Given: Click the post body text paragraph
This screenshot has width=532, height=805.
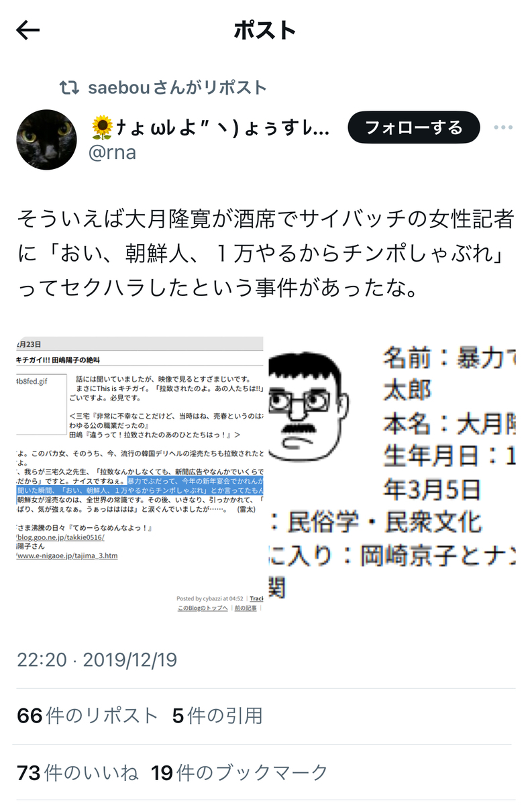Looking at the screenshot, I should point(266,254).
